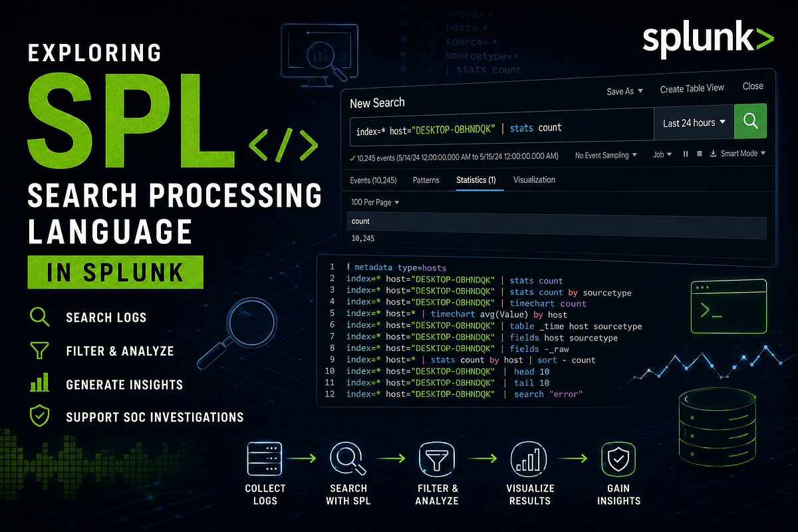Screen dimensions: 798x532
Task: Open the Save As dropdown
Action: [625, 91]
